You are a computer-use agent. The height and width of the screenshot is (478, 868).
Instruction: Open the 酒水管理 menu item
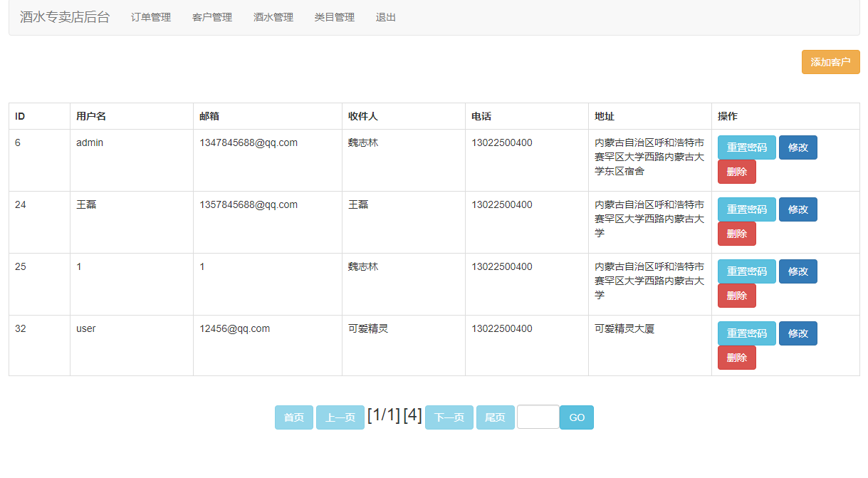click(x=273, y=17)
